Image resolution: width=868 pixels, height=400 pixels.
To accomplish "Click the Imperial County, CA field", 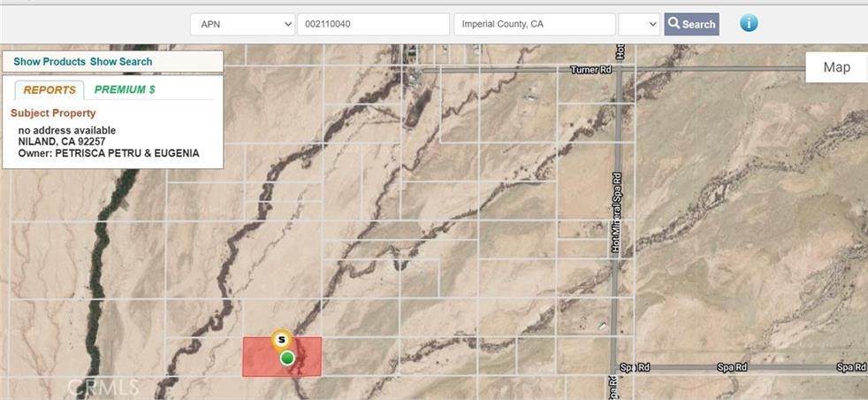I will [534, 25].
